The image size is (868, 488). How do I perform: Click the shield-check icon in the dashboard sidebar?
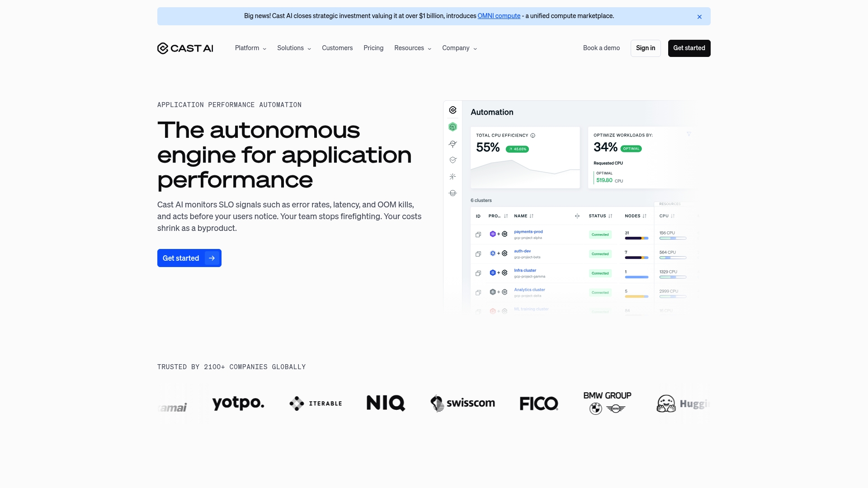click(452, 160)
